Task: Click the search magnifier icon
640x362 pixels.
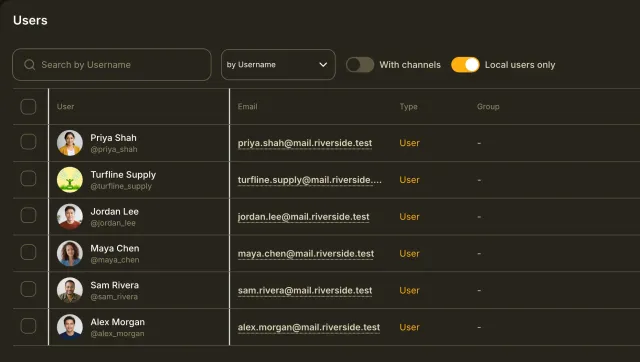Action: (x=29, y=64)
